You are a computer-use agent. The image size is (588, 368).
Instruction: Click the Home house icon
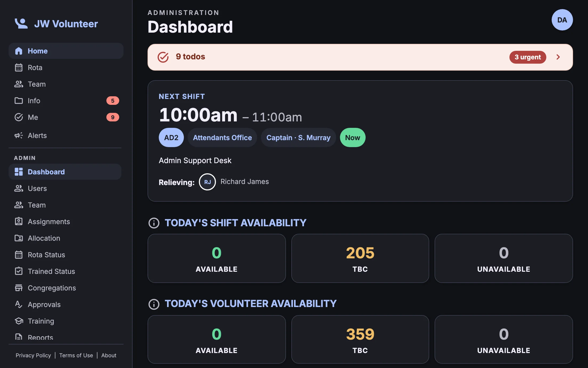(x=19, y=51)
